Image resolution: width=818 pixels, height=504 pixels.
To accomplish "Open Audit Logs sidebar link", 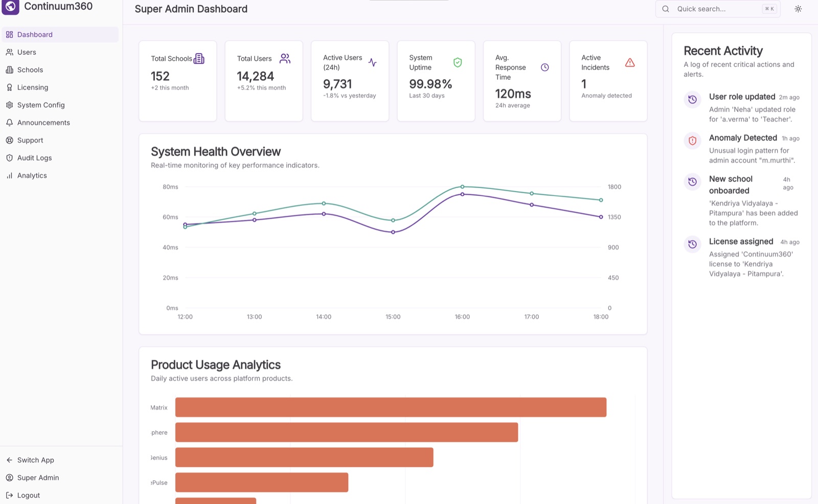I will (x=60, y=158).
